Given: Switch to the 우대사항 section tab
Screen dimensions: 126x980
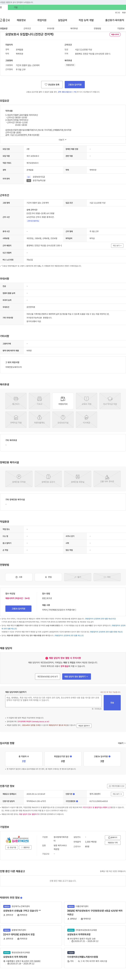Looking at the screenshot, I should [x=51, y=29].
